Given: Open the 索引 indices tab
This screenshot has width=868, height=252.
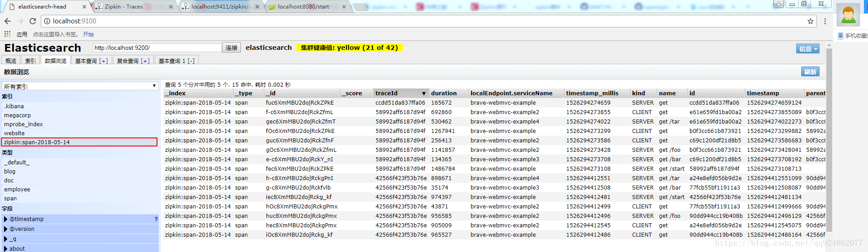Looking at the screenshot, I should pos(30,61).
